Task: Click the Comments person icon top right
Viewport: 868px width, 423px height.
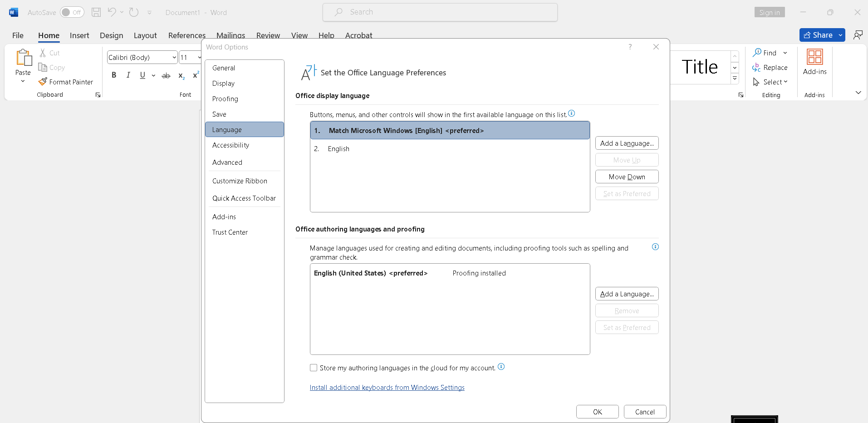Action: point(858,35)
